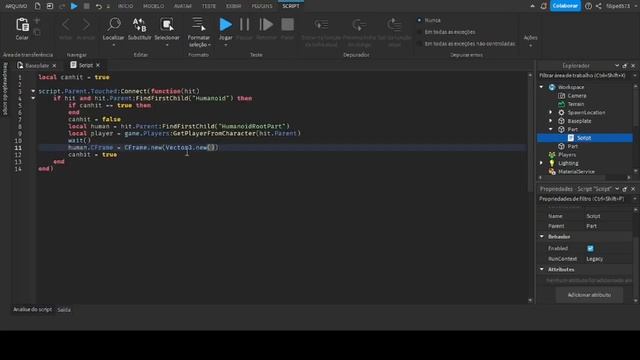Viewport: 640px width, 360px height.
Task: Switch to the PLUGINS ribbon tab
Action: pyautogui.click(x=262, y=6)
